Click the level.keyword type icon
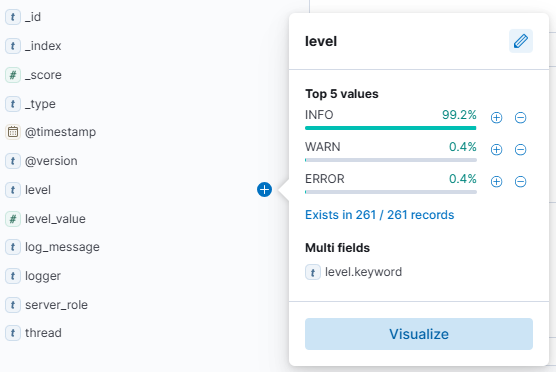 point(313,272)
